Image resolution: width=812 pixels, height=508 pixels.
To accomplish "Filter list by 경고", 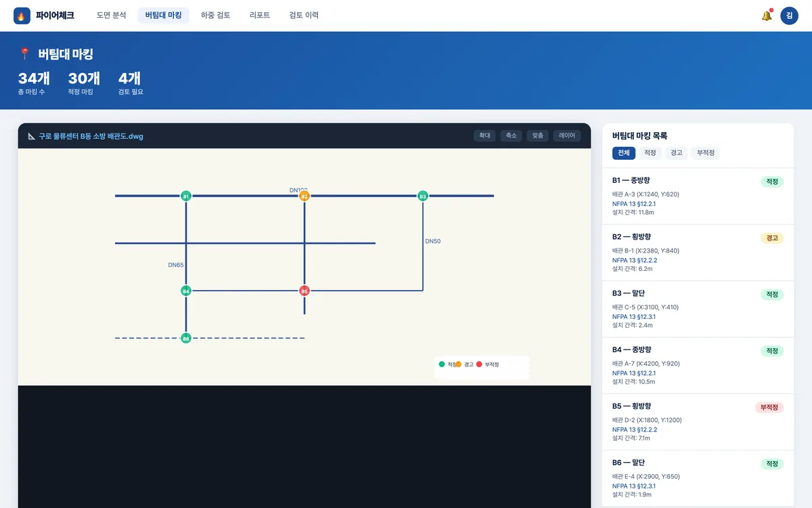I will point(677,153).
